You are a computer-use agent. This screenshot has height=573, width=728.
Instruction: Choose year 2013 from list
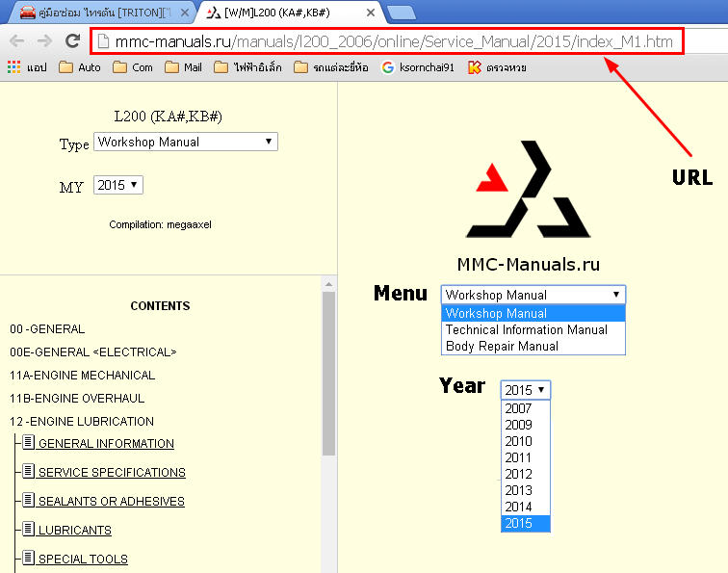[x=526, y=490]
